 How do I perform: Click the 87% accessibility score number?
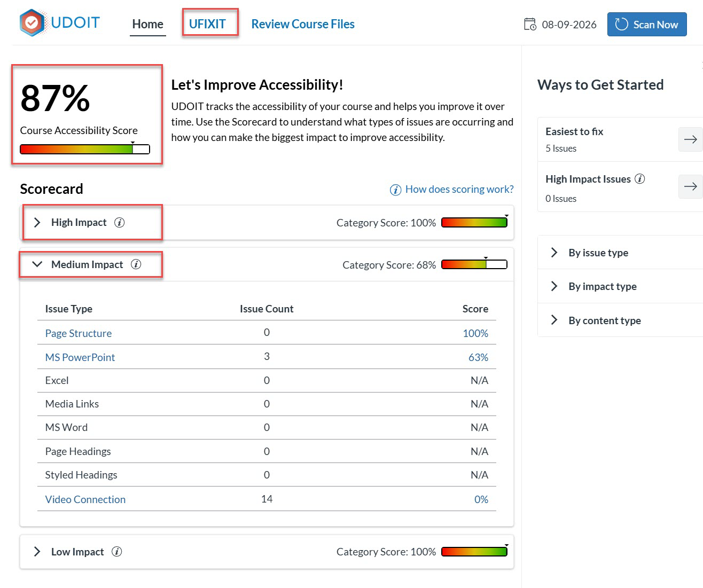pyautogui.click(x=55, y=98)
